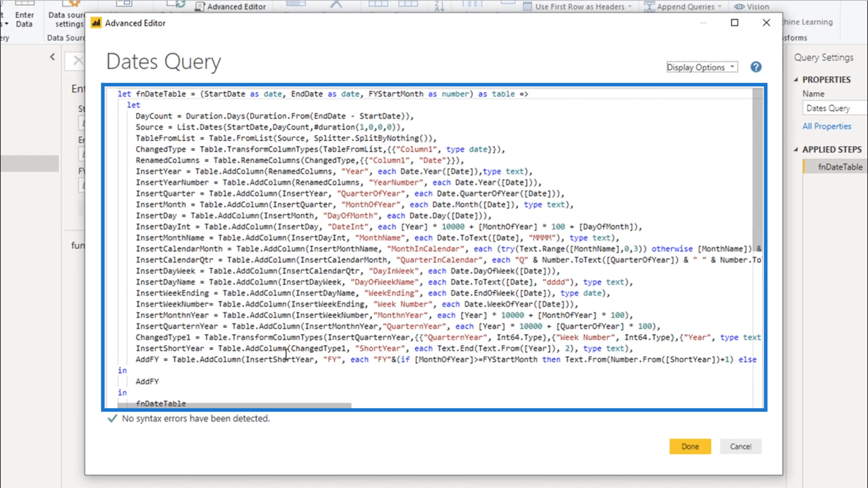The width and height of the screenshot is (868, 488).
Task: Click the Cancel button
Action: [741, 446]
